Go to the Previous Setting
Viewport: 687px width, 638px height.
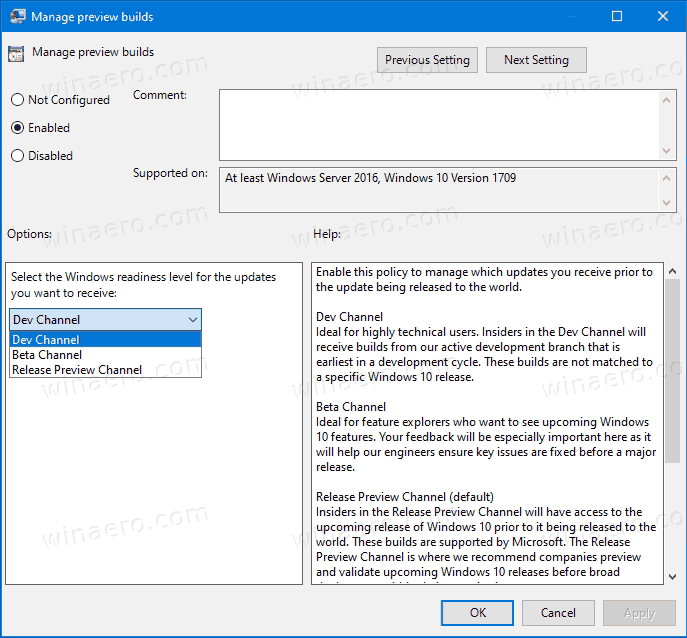427,60
